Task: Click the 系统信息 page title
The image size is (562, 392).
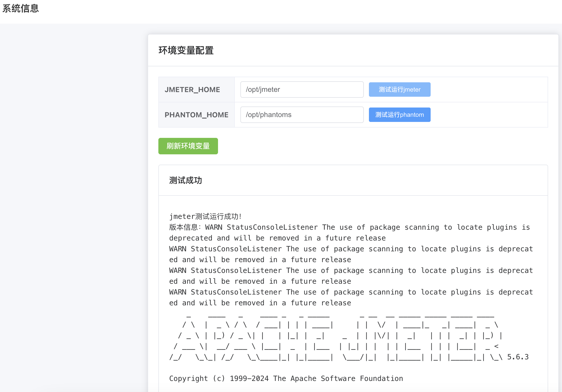Action: coord(21,8)
